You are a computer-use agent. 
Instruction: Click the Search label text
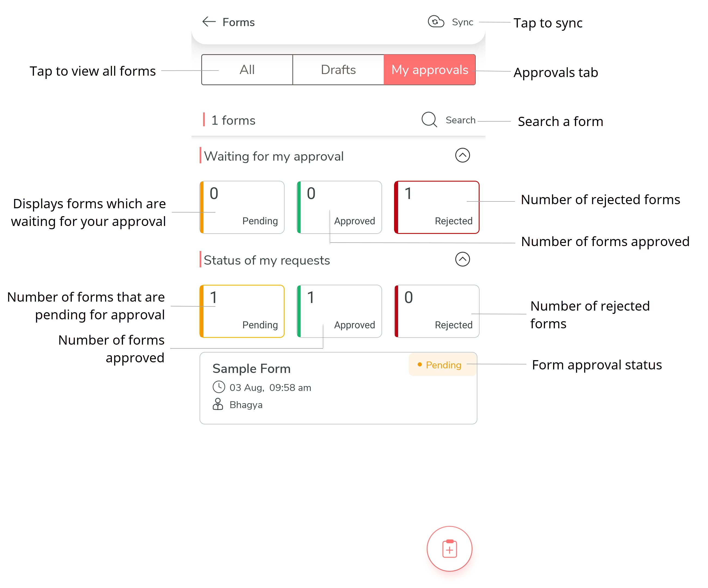[x=460, y=120]
